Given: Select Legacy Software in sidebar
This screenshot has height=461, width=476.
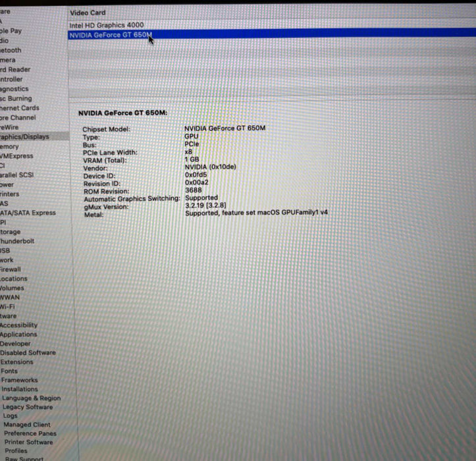Looking at the screenshot, I should (28, 407).
